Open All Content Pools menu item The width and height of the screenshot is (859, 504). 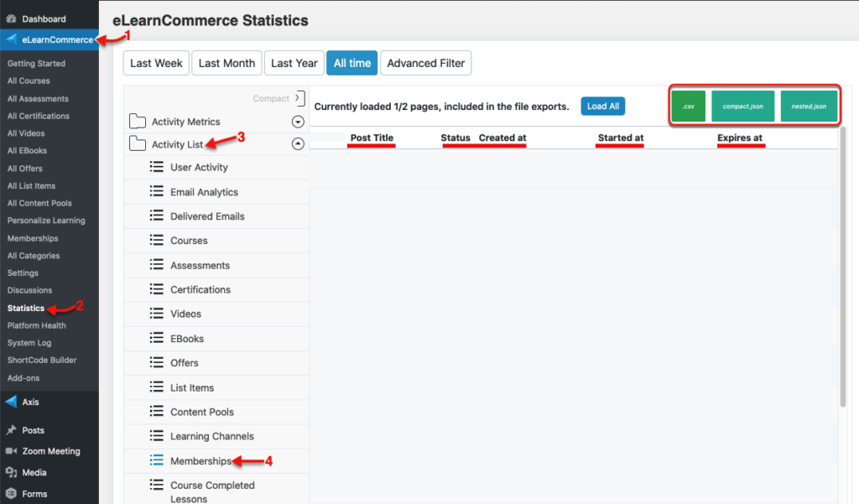click(39, 203)
